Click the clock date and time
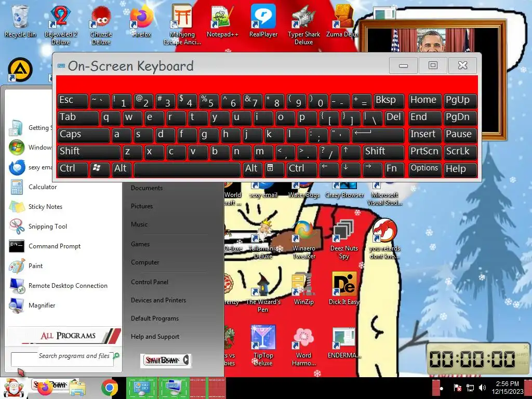 click(507, 388)
